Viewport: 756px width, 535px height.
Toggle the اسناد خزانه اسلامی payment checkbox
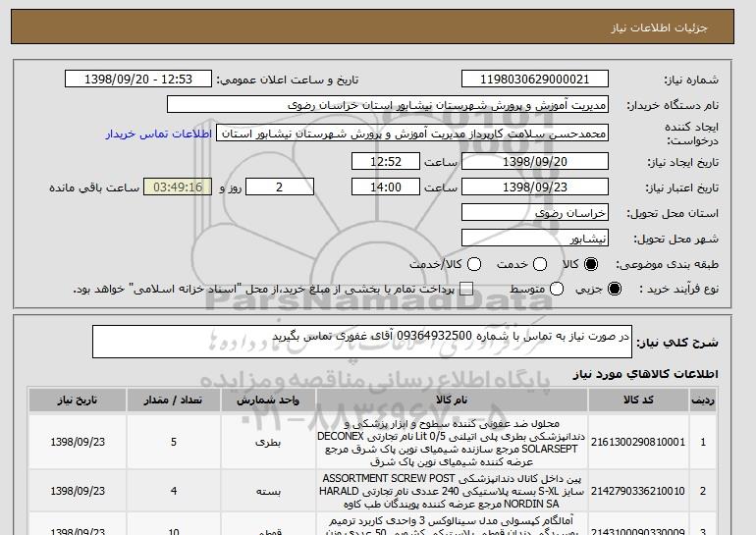(x=466, y=289)
